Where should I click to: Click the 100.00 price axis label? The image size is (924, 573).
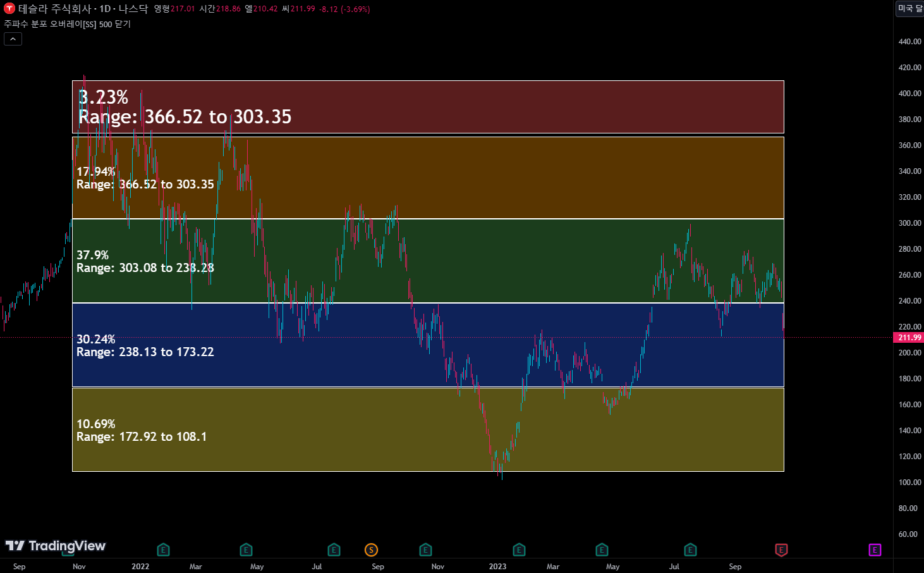coord(909,482)
